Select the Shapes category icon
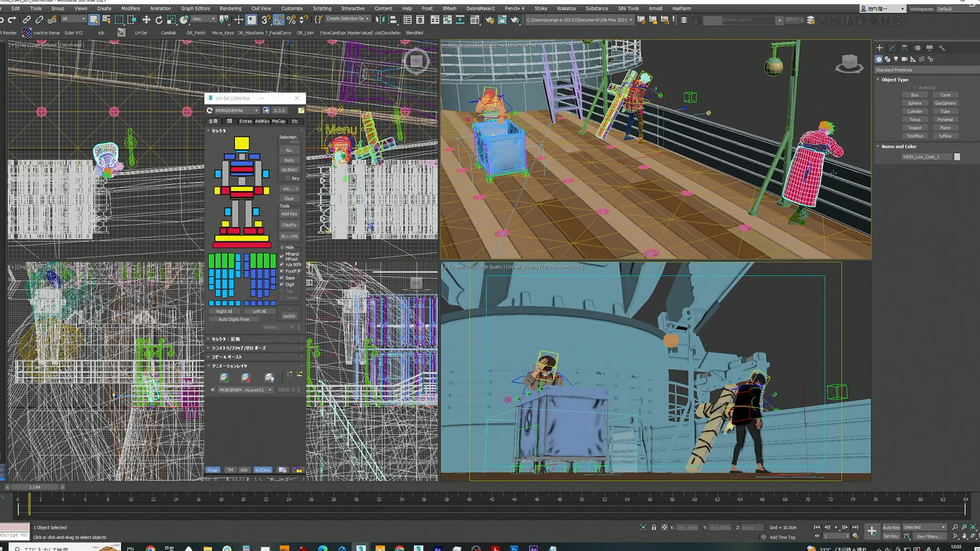 [x=887, y=59]
